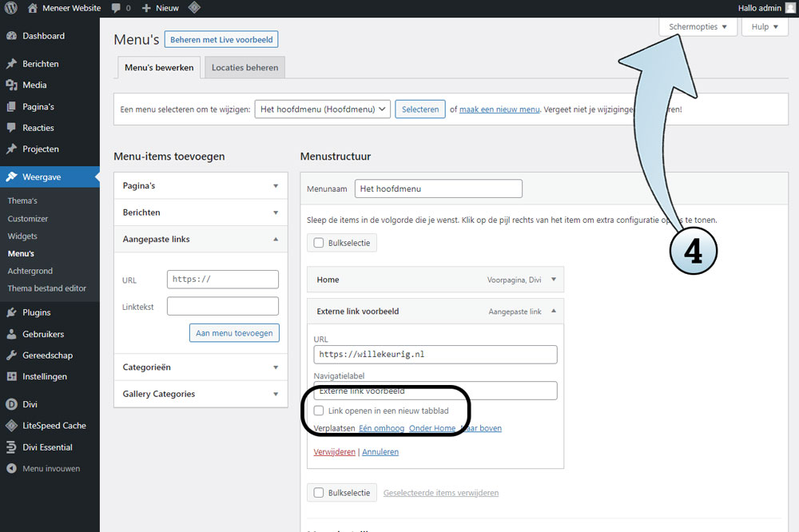
Task: Click the red Verwijderen link
Action: click(334, 451)
